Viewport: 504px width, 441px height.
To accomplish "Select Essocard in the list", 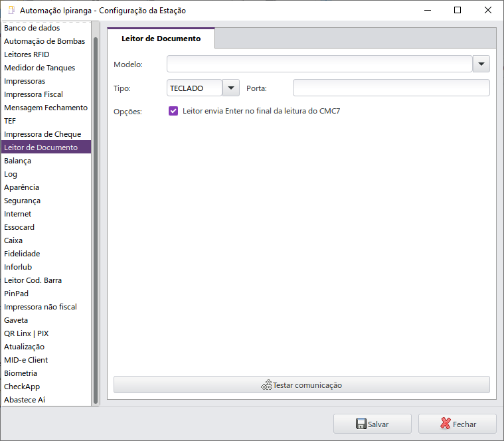I will tap(46, 227).
